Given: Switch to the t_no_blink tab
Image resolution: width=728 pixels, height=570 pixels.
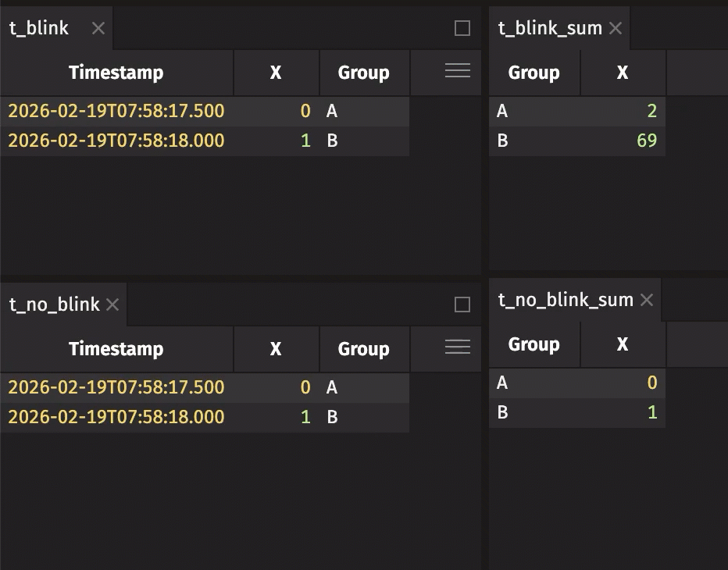Looking at the screenshot, I should (55, 305).
